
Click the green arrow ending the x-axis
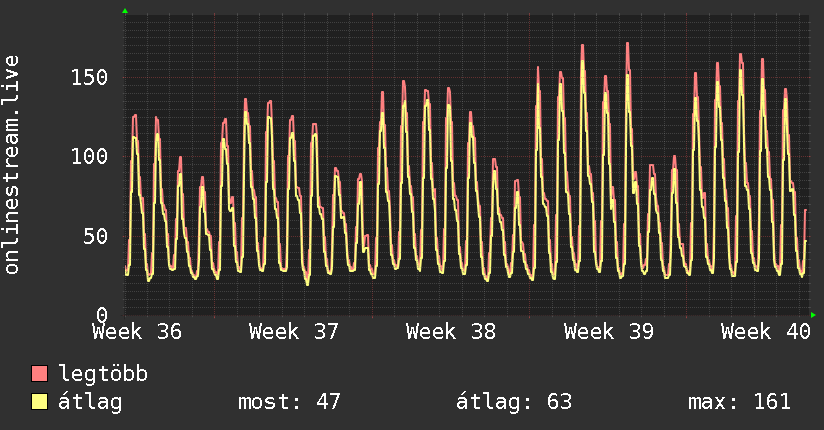tap(813, 315)
